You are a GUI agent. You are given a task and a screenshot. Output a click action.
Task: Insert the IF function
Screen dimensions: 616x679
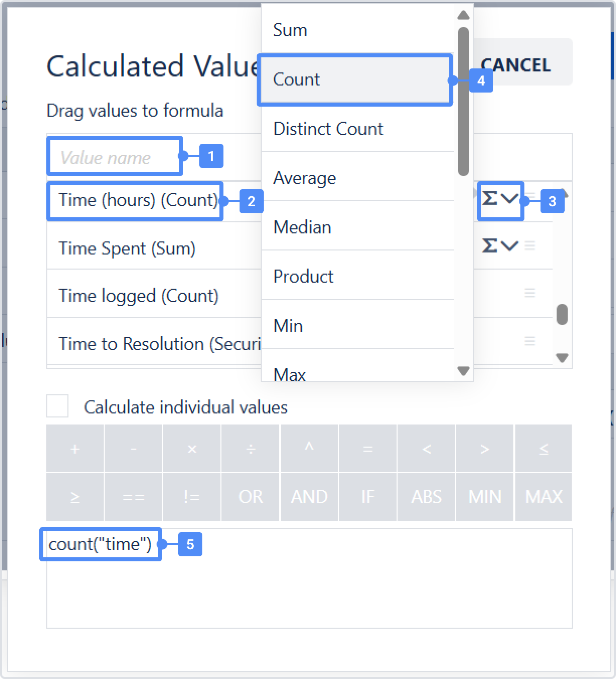368,497
